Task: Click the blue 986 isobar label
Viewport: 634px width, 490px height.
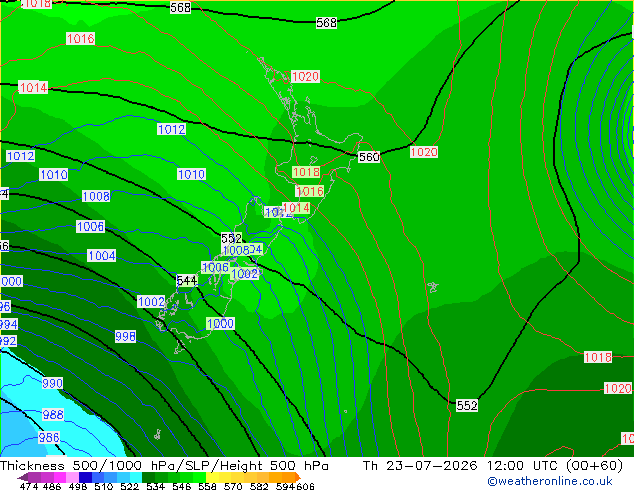Action: tap(49, 437)
